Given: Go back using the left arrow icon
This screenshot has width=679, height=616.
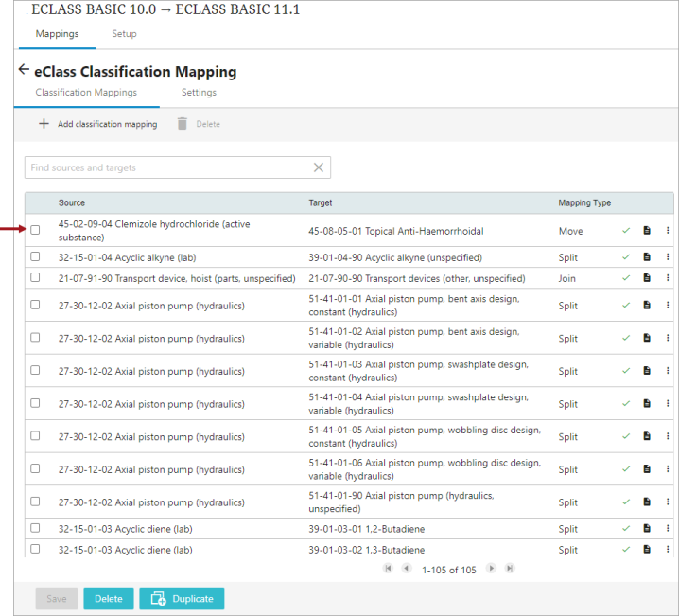Looking at the screenshot, I should coord(24,69).
